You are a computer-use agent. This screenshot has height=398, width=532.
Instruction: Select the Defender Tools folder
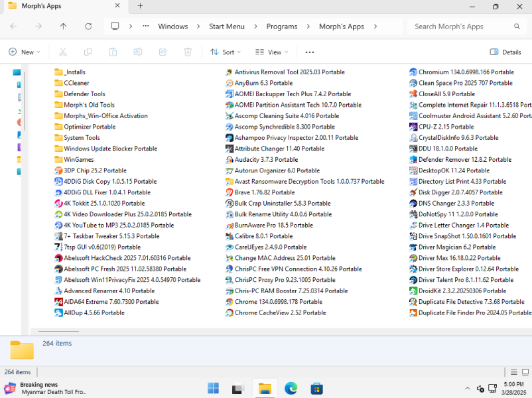(x=80, y=94)
